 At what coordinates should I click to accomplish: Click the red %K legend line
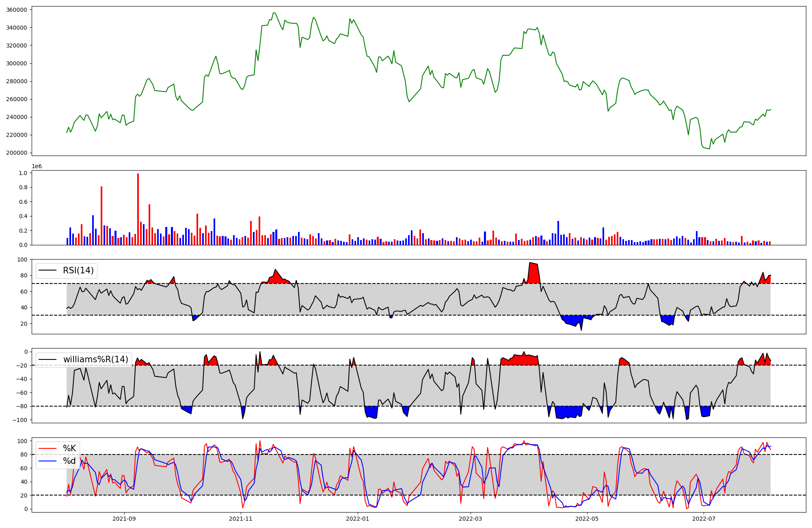(x=48, y=448)
